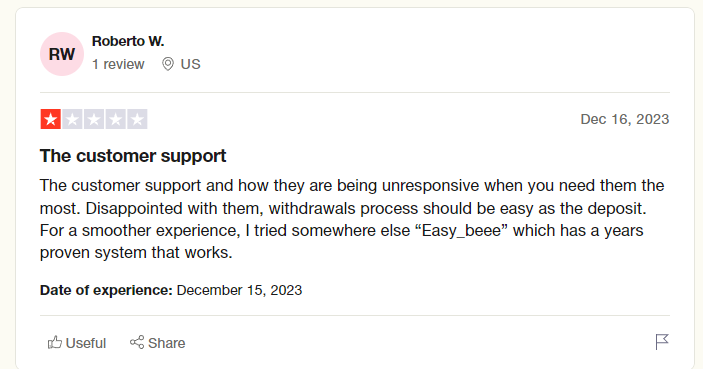The height and width of the screenshot is (369, 703).
Task: Click the US country label
Action: tap(191, 64)
